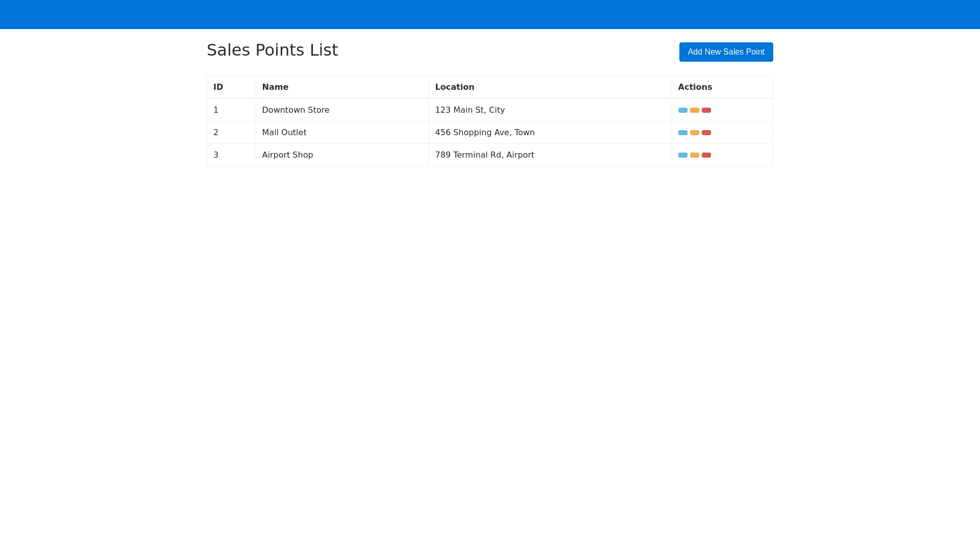Click the 123 Main St, City location
Image resolution: width=980 pixels, height=551 pixels.
(x=470, y=110)
